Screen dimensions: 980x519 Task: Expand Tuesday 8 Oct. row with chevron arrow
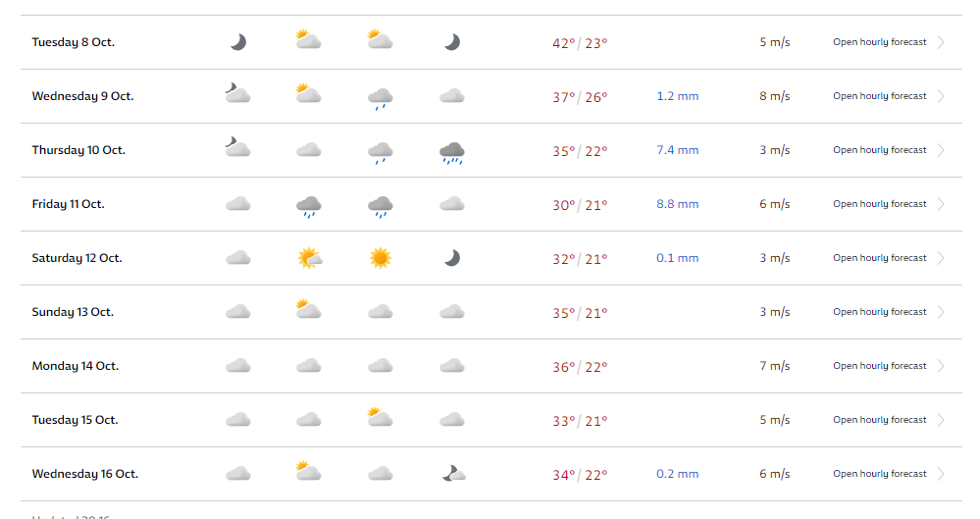tap(941, 42)
